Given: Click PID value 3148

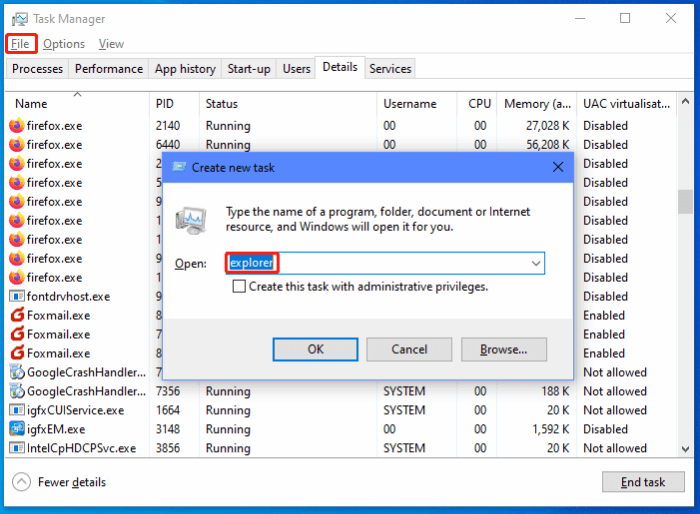Looking at the screenshot, I should (168, 429).
